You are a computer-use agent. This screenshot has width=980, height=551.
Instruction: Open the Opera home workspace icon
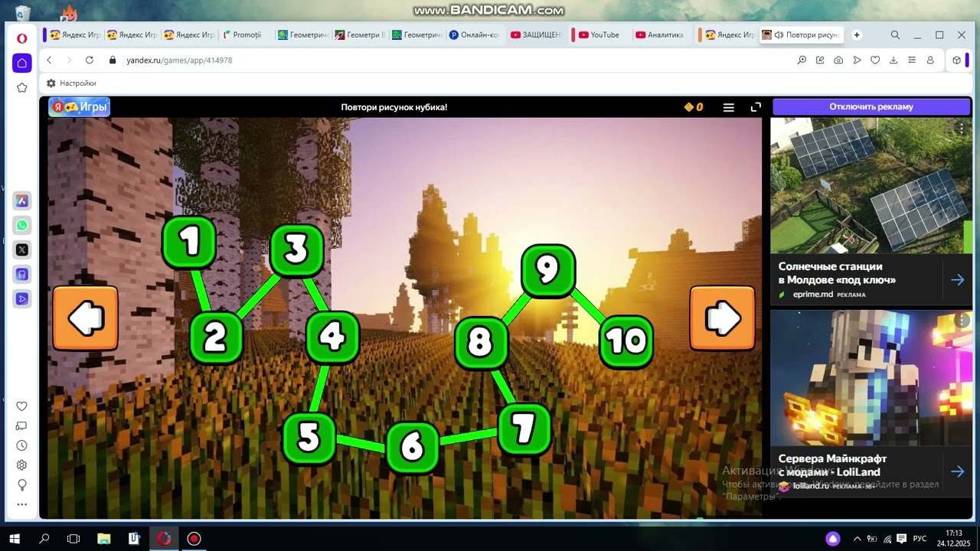click(x=22, y=63)
